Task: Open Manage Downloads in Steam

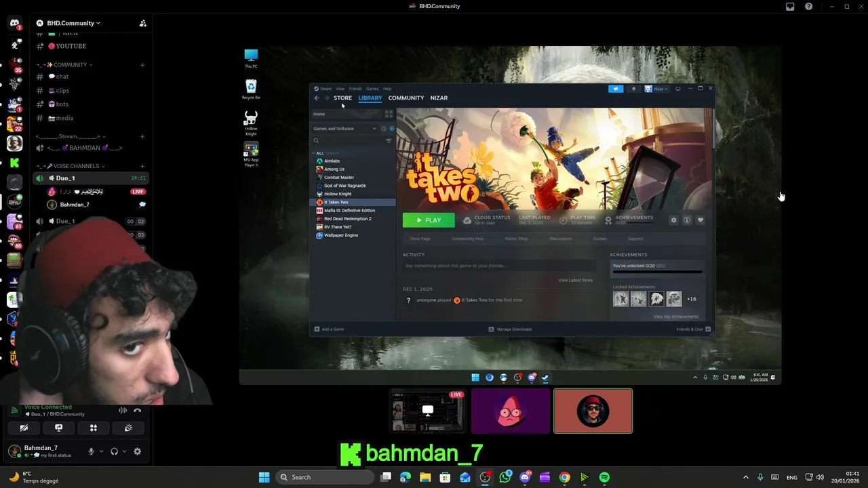Action: [x=510, y=329]
